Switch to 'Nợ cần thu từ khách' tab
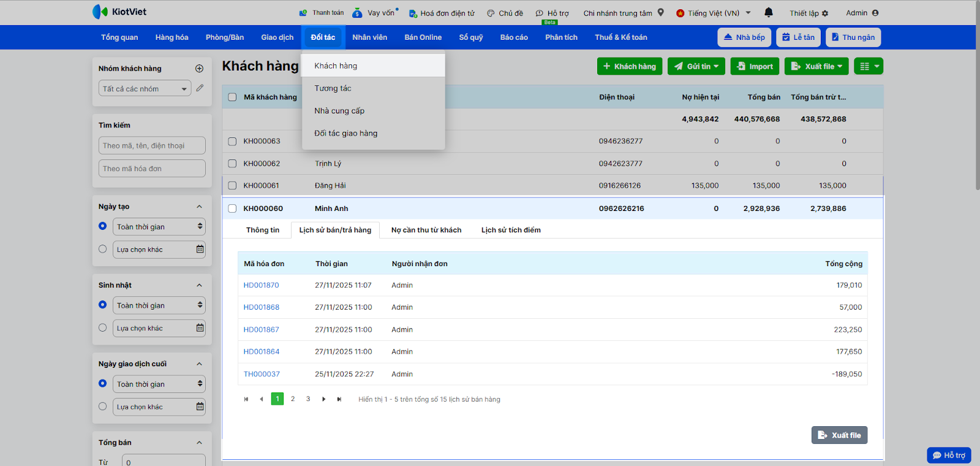 (x=426, y=230)
